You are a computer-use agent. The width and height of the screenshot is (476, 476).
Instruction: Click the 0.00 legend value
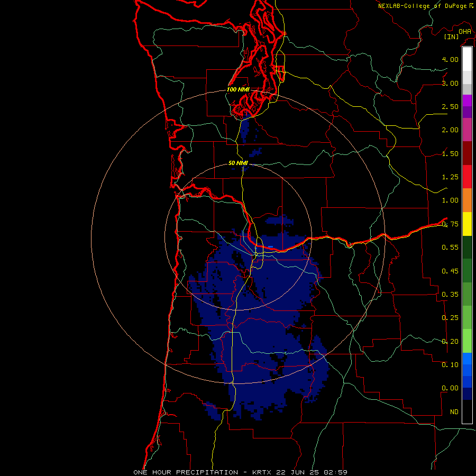click(450, 388)
